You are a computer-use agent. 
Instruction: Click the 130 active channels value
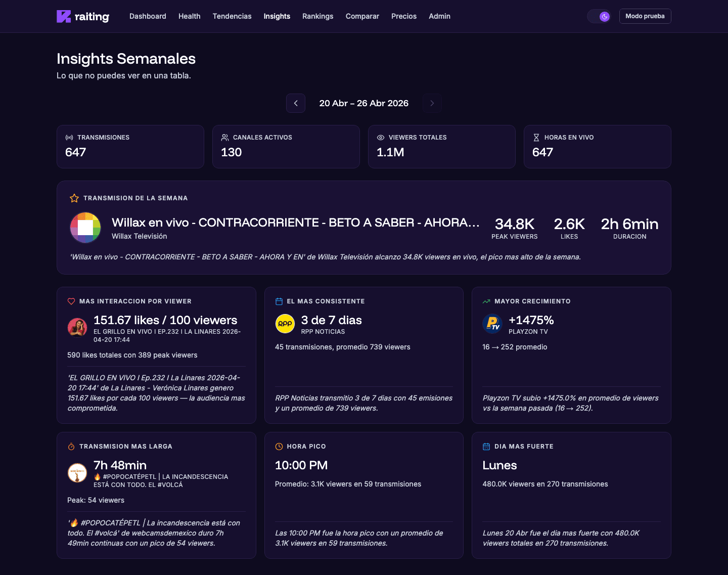click(x=232, y=152)
